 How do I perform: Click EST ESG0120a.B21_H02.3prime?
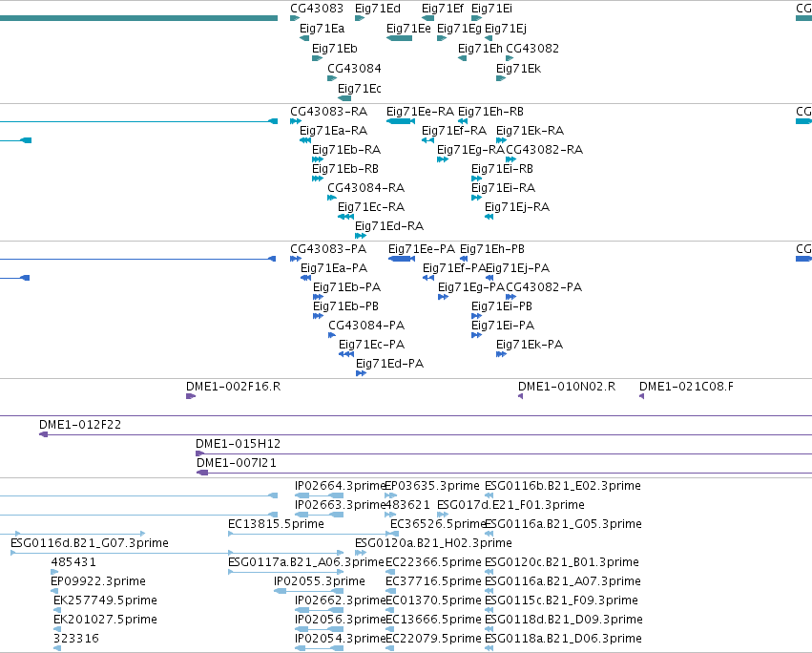(433, 543)
